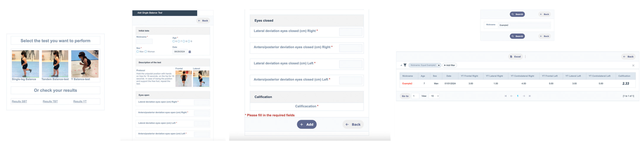
Task: Select the Woman sex option
Action: pos(146,52)
